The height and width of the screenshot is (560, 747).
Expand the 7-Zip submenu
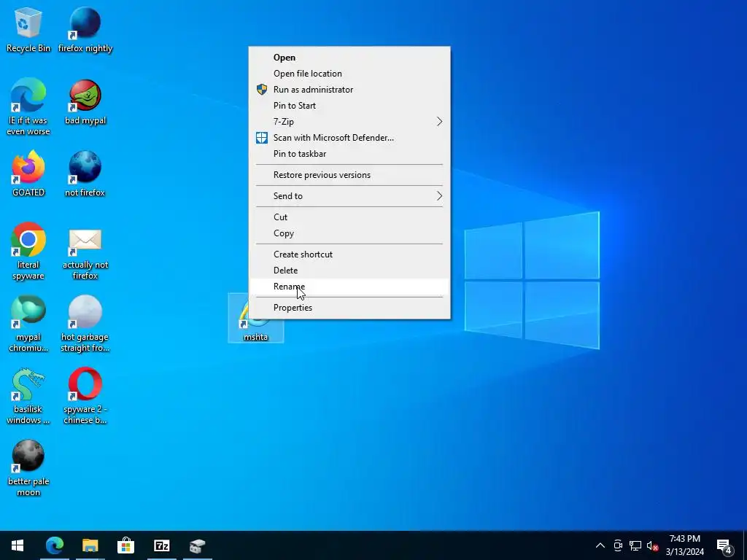(x=349, y=122)
